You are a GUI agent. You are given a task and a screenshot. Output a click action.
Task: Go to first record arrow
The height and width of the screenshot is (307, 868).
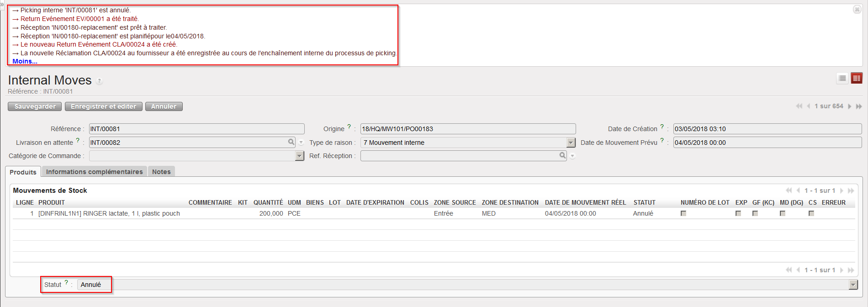[799, 106]
